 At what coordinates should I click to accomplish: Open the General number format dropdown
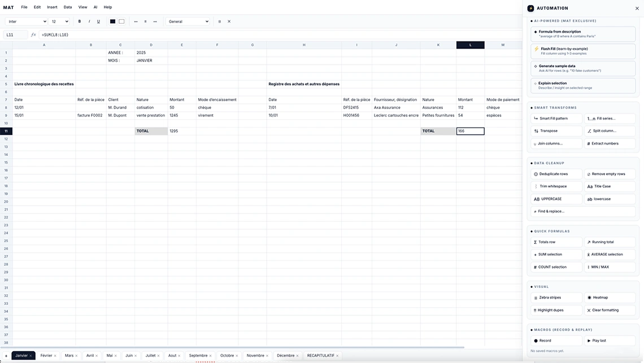[x=188, y=21]
